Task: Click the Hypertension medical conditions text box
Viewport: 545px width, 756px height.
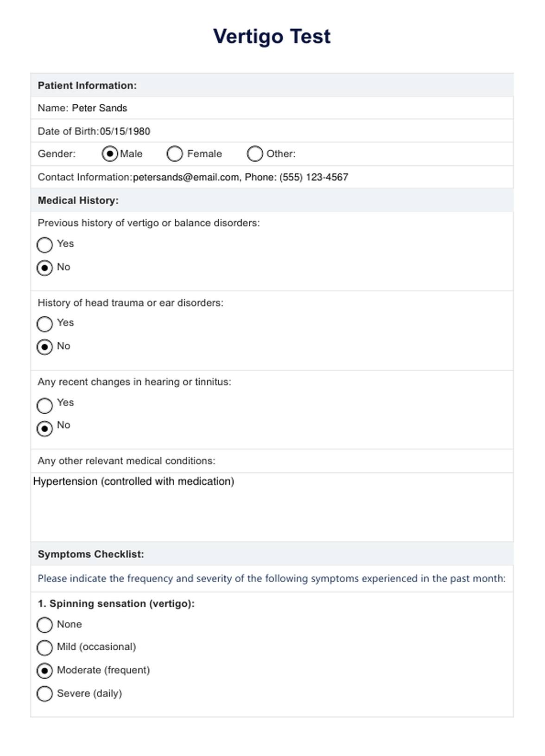Action: [x=272, y=506]
